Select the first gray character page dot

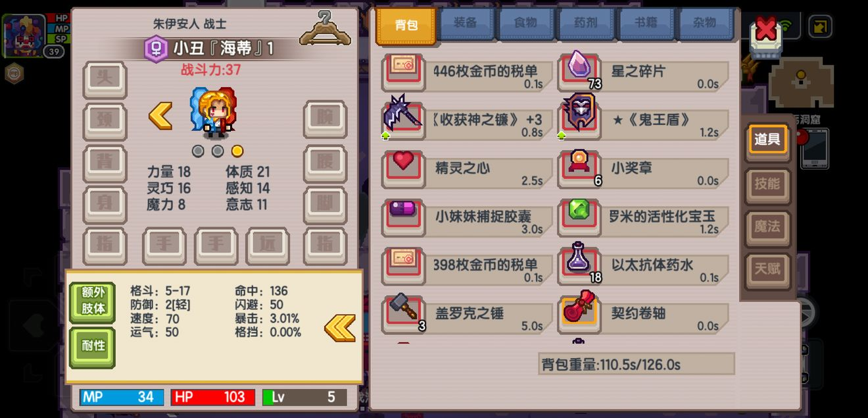[198, 151]
